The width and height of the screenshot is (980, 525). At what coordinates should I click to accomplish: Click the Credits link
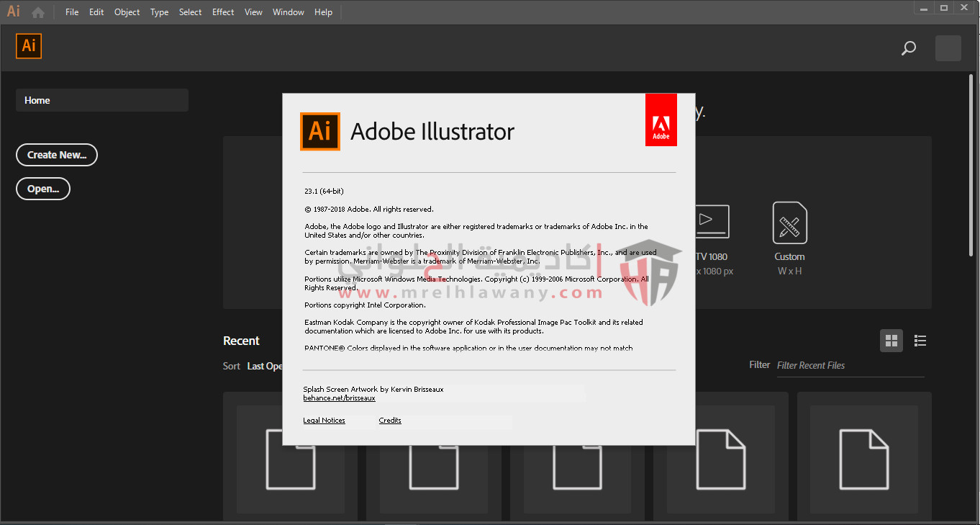(390, 421)
